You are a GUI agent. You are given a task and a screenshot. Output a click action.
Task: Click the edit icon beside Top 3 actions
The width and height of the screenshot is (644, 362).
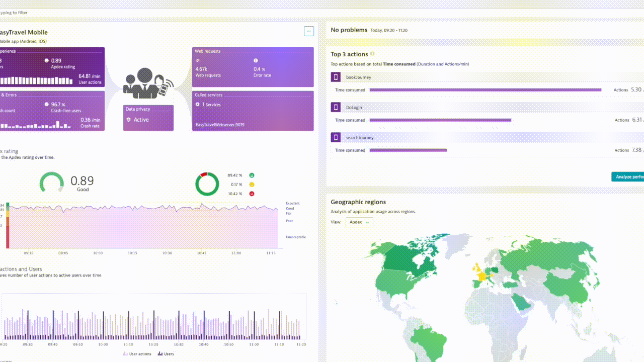coord(371,53)
